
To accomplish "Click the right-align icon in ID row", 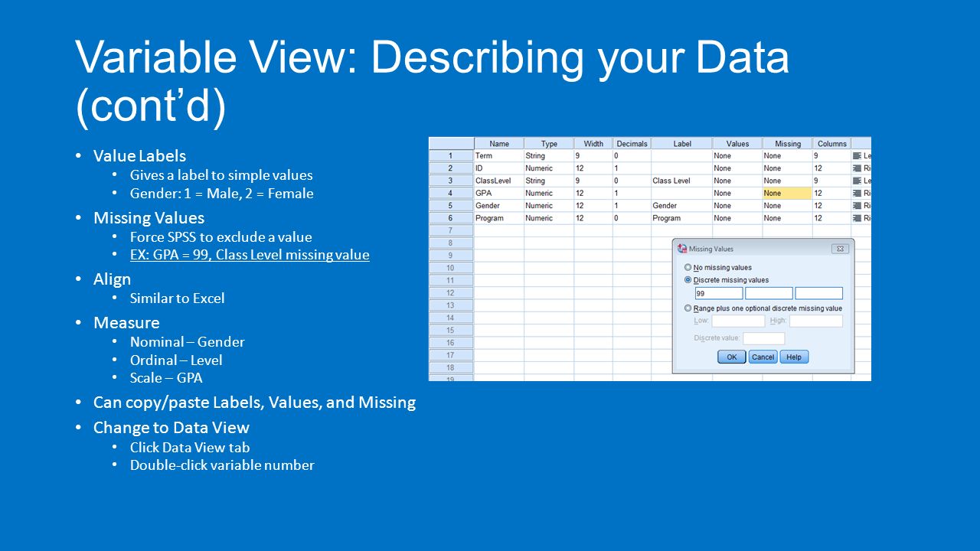I will 857,168.
